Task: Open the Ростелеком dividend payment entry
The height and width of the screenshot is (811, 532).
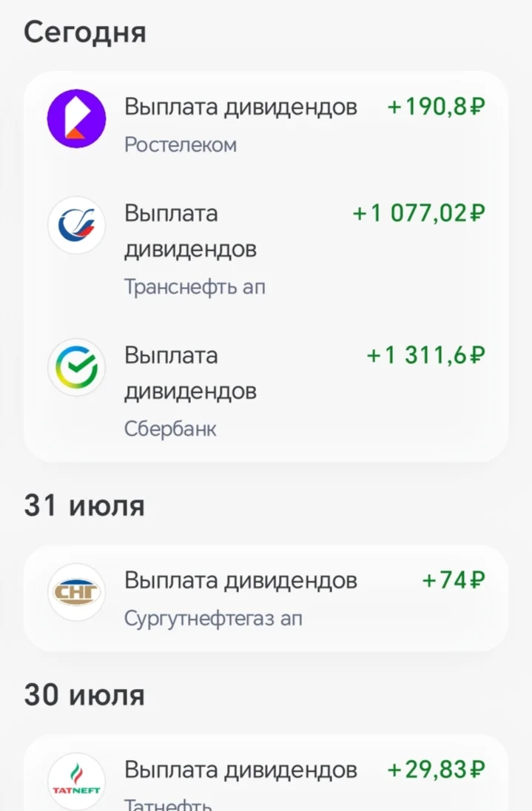Action: 266,124
